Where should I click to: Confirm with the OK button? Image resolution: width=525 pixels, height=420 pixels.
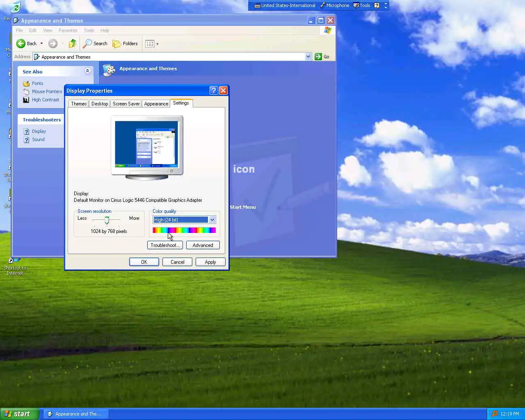tap(144, 262)
